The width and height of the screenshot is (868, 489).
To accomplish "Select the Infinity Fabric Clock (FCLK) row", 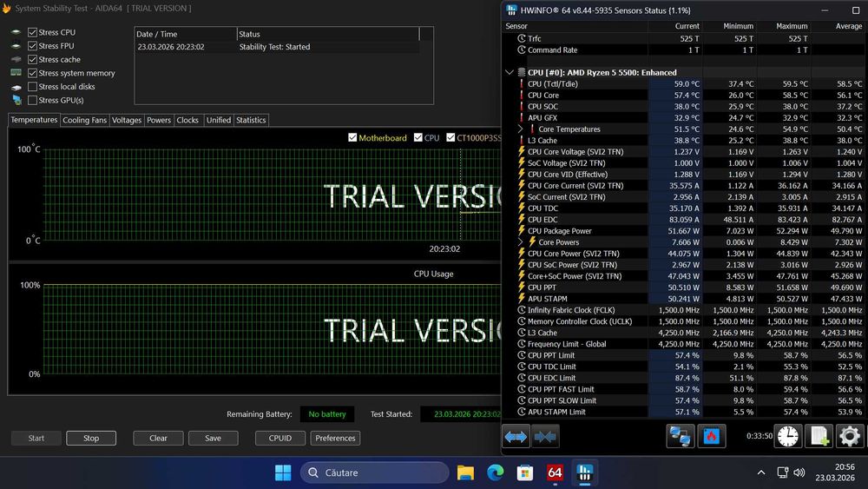I will click(x=685, y=310).
